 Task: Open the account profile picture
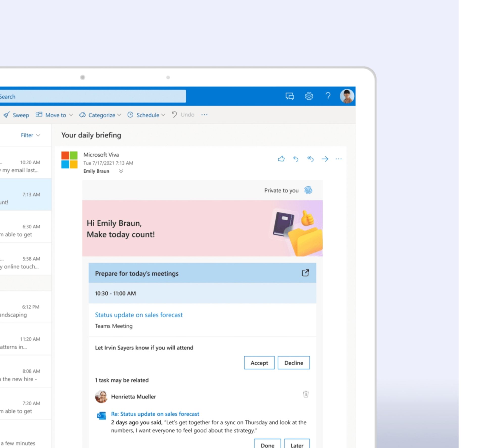pos(347,96)
